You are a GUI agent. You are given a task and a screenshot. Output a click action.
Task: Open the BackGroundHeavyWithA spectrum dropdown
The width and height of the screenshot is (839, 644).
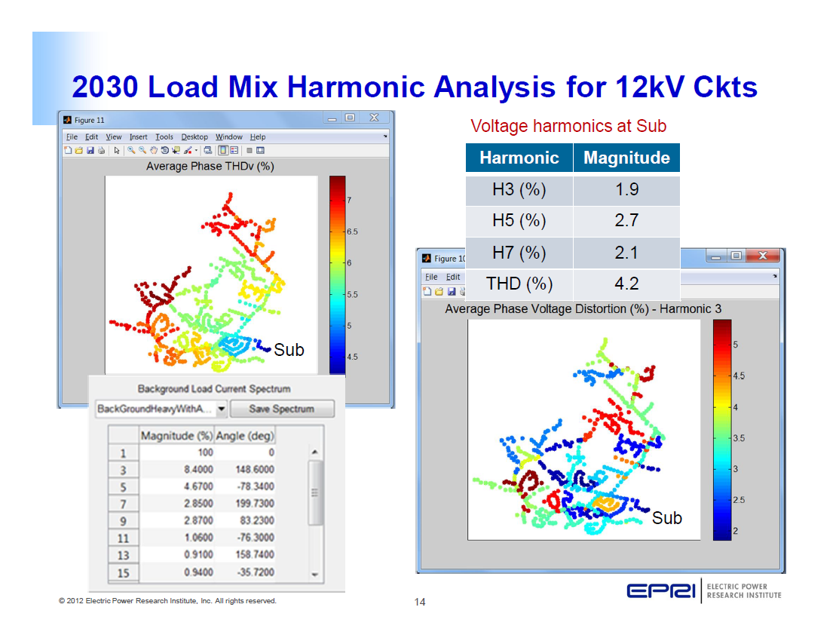coord(222,409)
